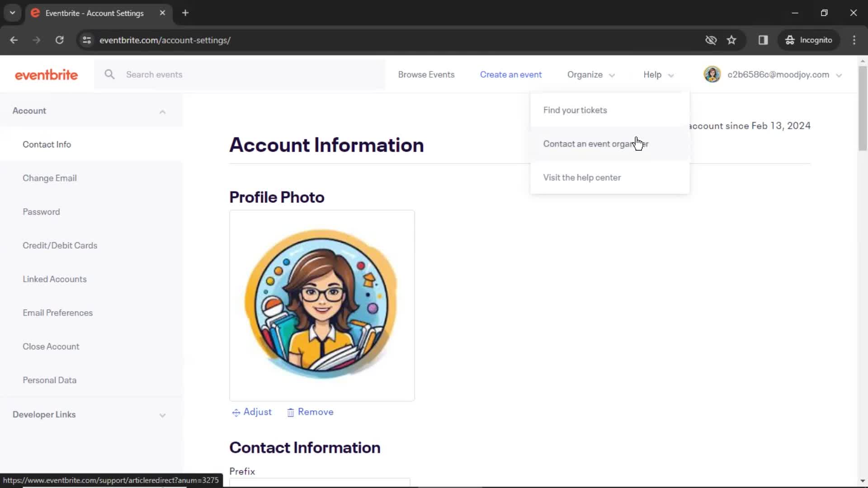Click the Create an event button
Viewport: 868px width, 488px height.
[511, 75]
